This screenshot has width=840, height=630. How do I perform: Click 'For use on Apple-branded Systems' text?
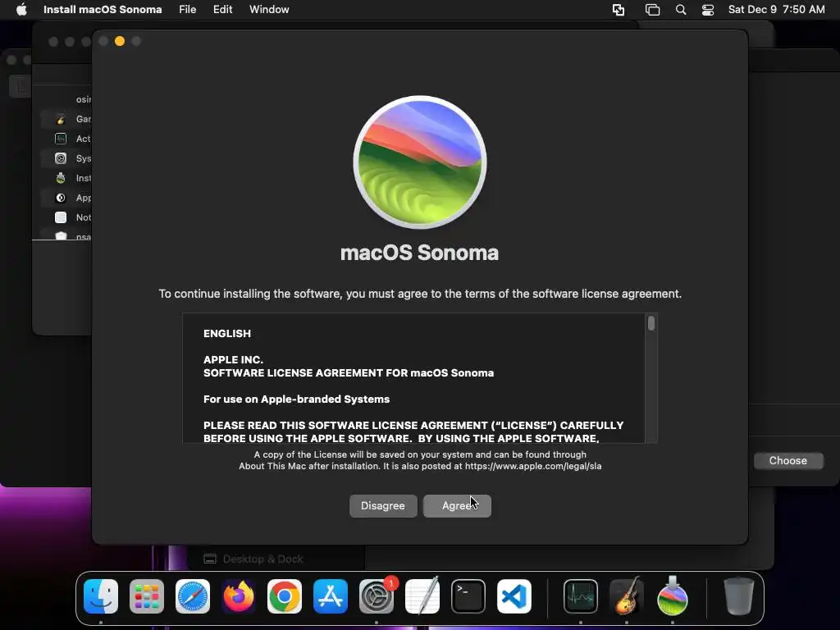(296, 399)
